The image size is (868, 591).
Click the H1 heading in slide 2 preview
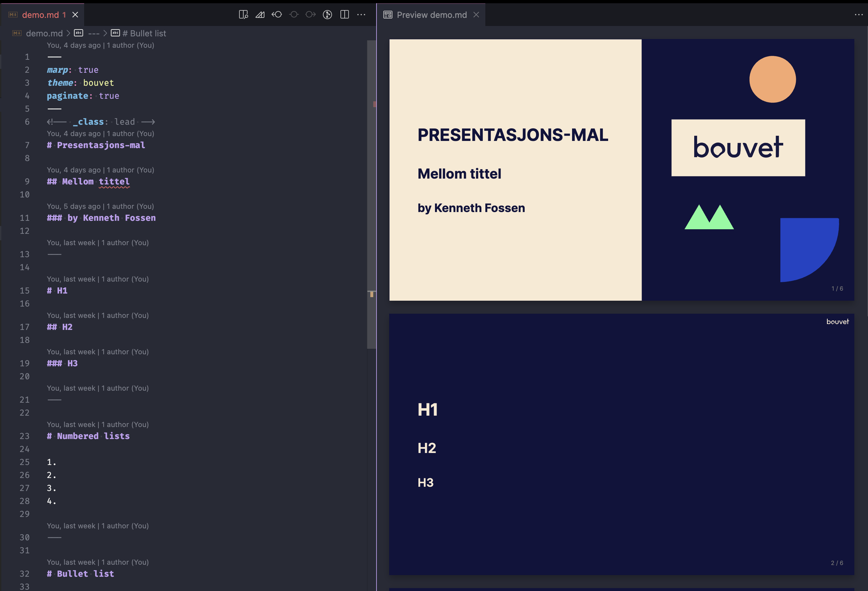point(428,410)
